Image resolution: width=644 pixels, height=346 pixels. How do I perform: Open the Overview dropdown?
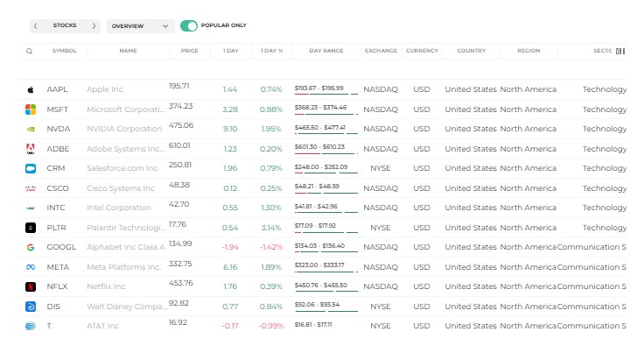pyautogui.click(x=141, y=26)
